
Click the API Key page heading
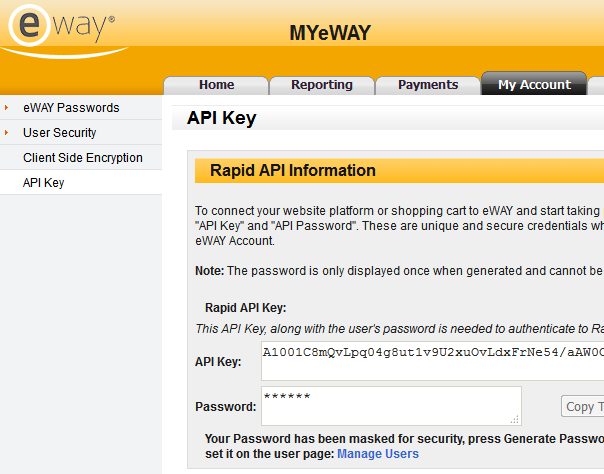(222, 118)
